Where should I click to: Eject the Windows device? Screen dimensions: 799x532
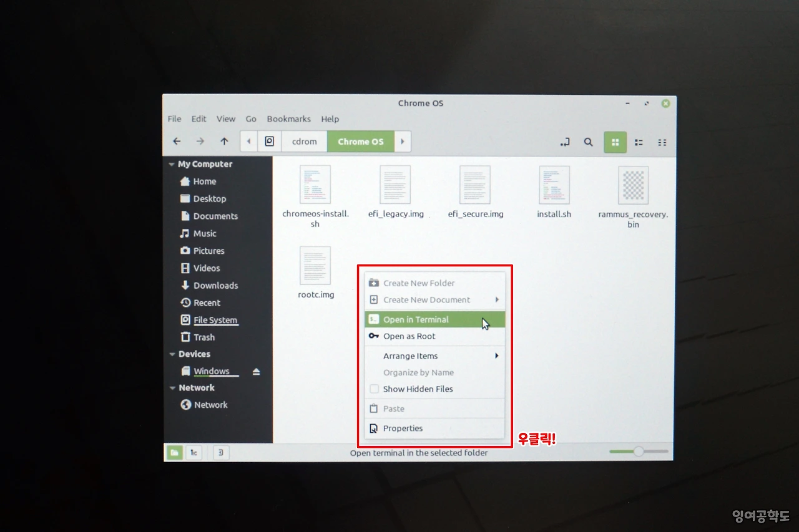click(256, 372)
